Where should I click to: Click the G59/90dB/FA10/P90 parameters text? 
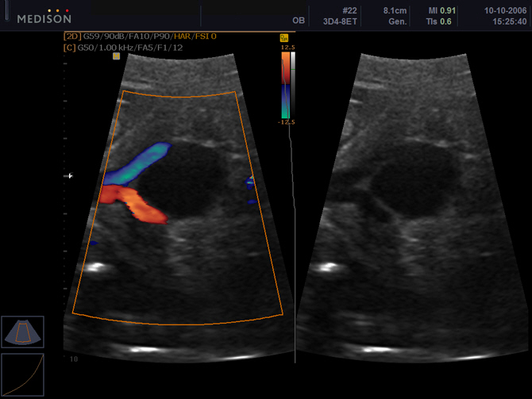126,36
